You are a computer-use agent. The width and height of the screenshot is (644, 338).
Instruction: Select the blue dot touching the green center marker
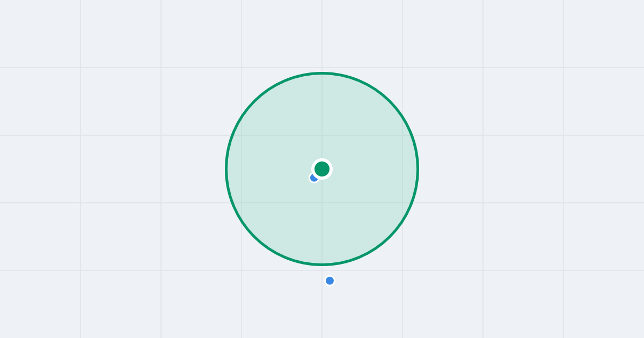[x=314, y=178]
